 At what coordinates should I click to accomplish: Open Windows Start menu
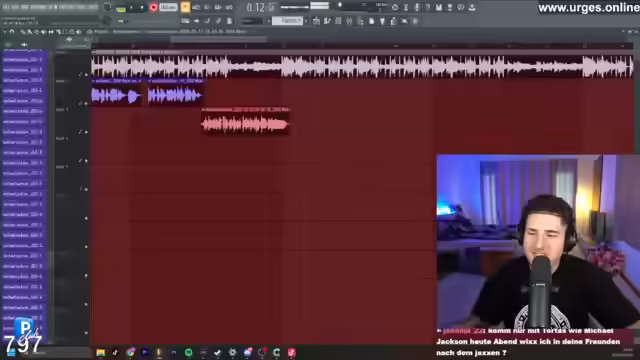pyautogui.click(x=11, y=352)
